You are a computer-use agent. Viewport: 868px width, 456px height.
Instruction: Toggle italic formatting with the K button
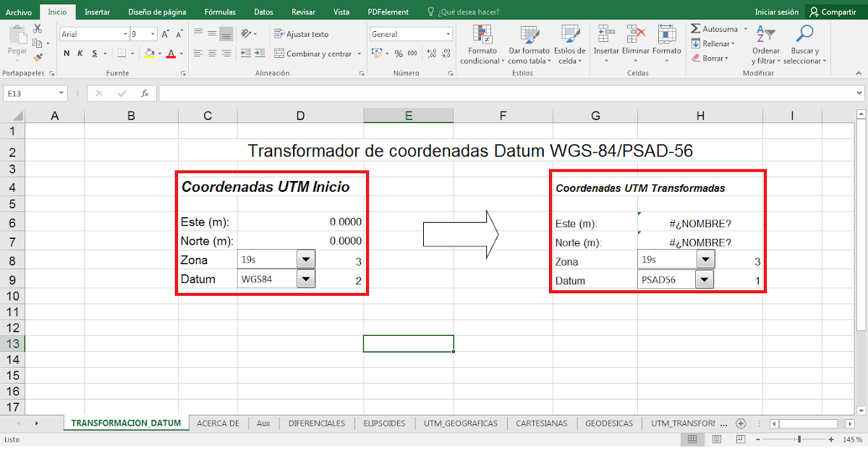click(78, 53)
